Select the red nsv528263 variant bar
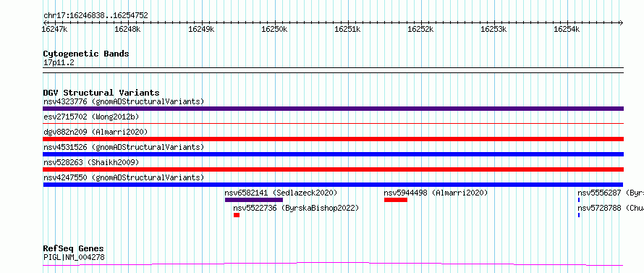Viewport: 644px width, 273px height. 334,169
